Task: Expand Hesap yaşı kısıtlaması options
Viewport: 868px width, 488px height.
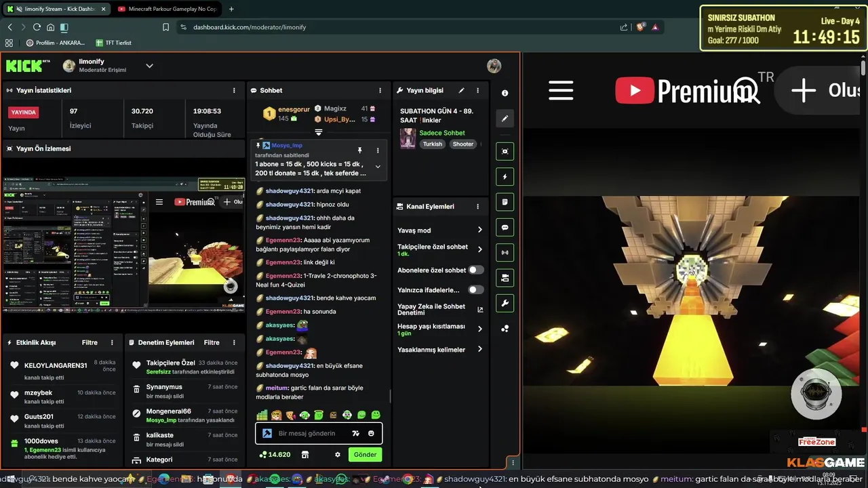Action: coord(479,329)
